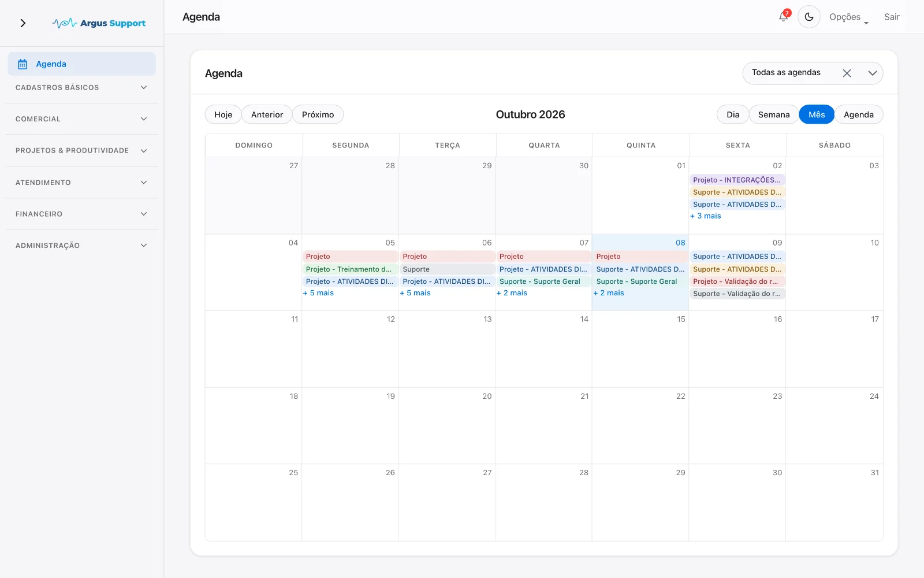This screenshot has height=578, width=924.
Task: Open the notifications bell
Action: [x=784, y=16]
